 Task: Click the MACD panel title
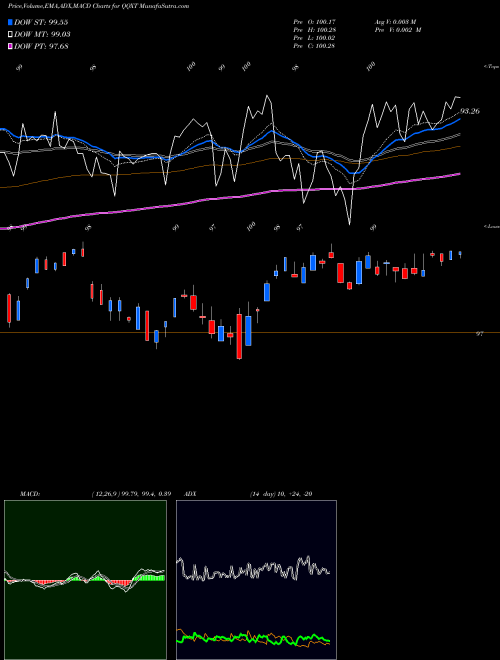tap(30, 494)
